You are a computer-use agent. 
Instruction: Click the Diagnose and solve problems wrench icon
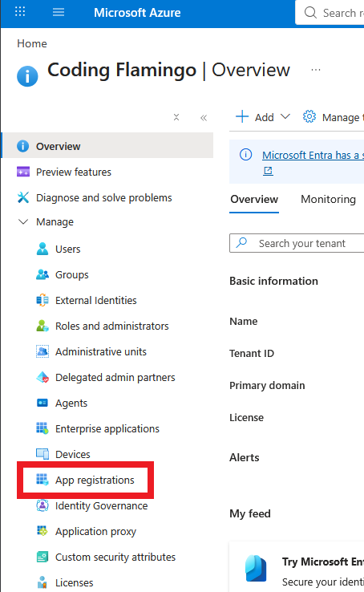(x=23, y=197)
